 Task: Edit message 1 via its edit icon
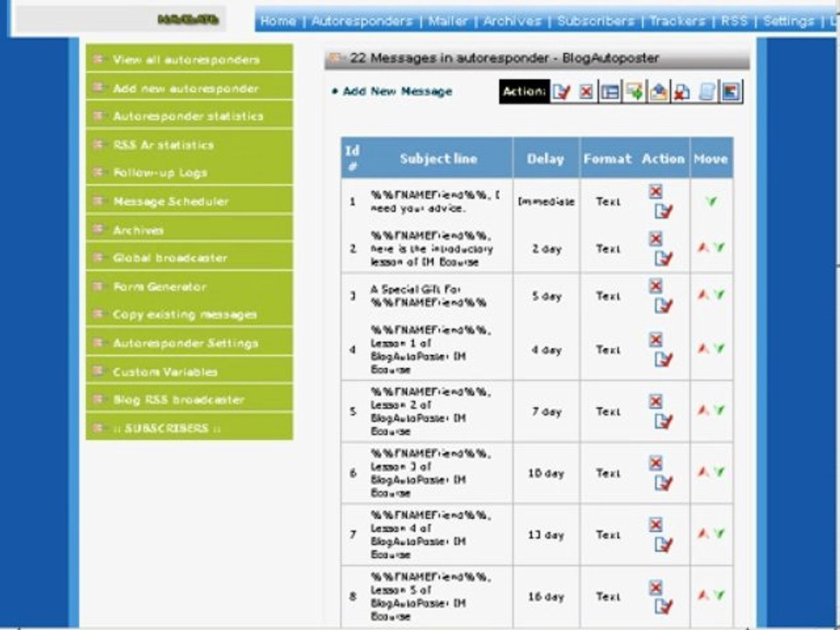click(664, 211)
